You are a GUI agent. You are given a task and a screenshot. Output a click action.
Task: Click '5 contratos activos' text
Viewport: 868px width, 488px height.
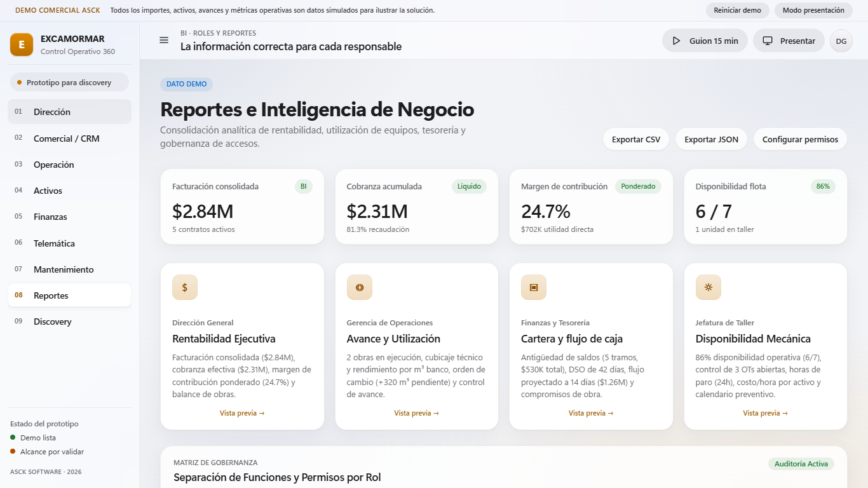[203, 229]
